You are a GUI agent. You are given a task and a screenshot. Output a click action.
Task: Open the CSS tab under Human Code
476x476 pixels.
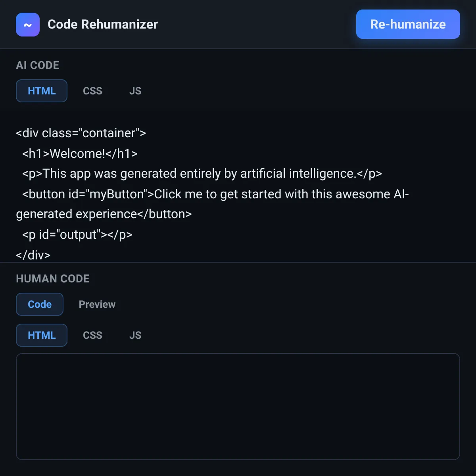[x=92, y=335]
